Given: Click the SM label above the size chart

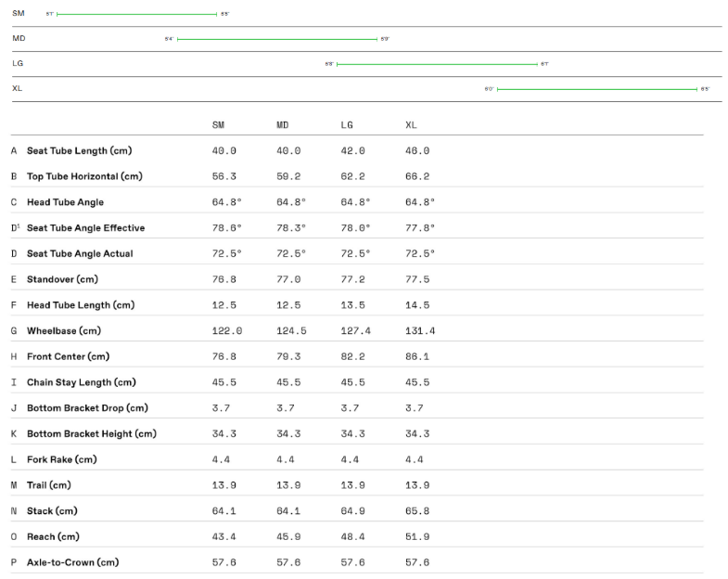Looking at the screenshot, I should pyautogui.click(x=19, y=15).
